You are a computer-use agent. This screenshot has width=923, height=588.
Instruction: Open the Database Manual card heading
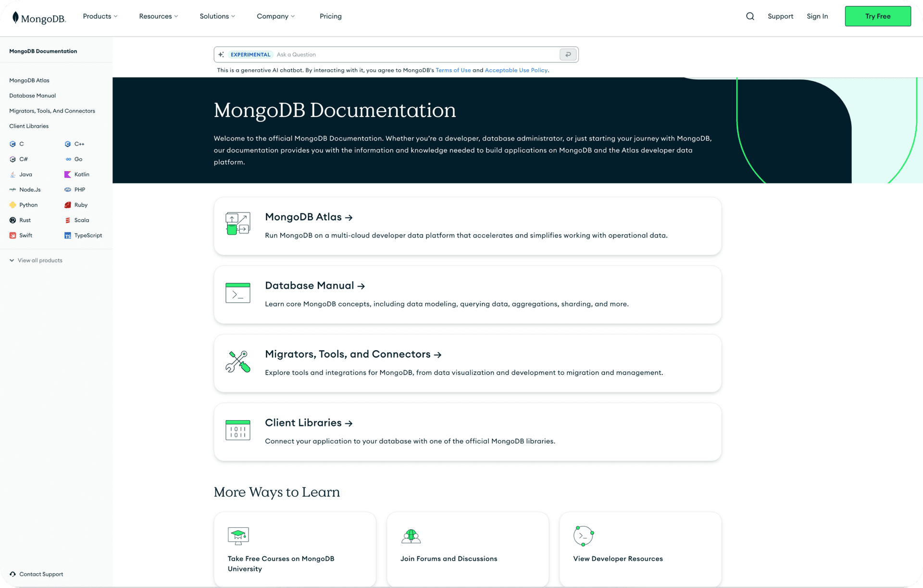315,286
